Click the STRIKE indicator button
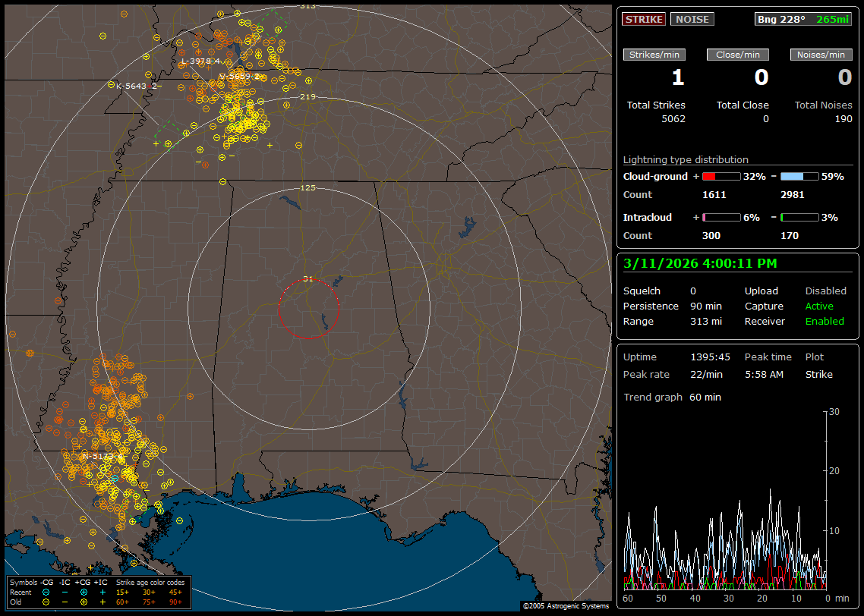Viewport: 864px width, 616px height. [644, 19]
